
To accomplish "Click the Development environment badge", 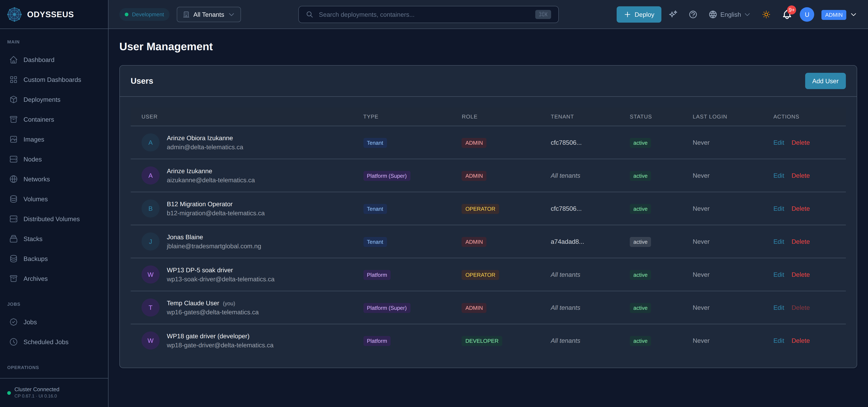I will [x=144, y=14].
